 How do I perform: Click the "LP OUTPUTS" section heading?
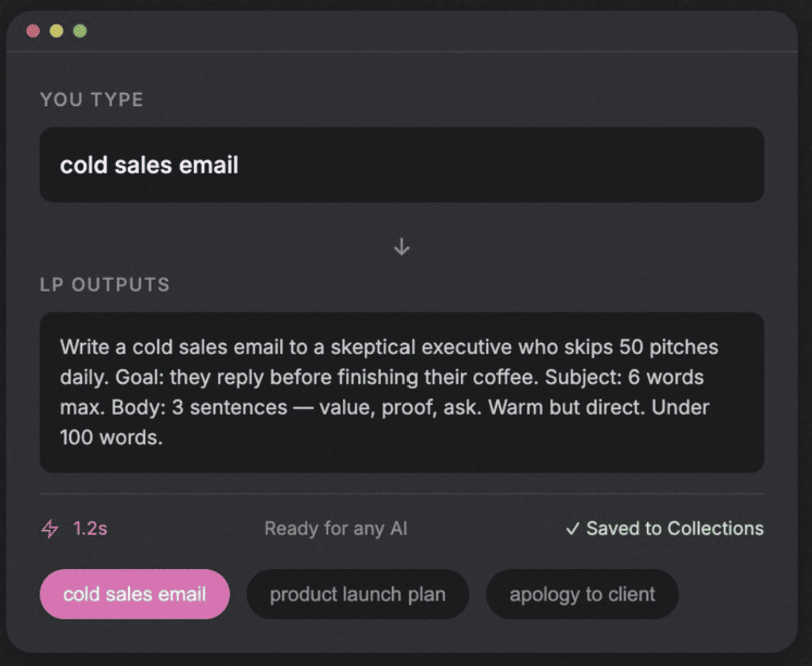click(105, 284)
